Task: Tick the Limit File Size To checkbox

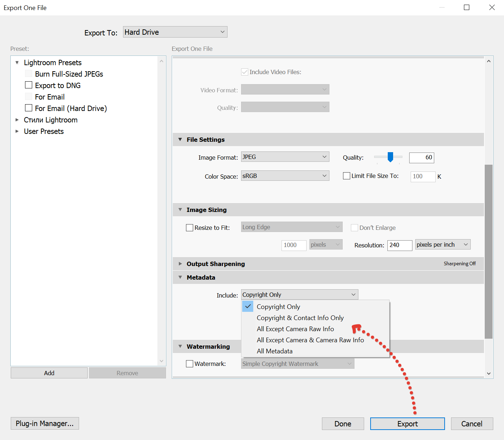Action: pos(346,176)
